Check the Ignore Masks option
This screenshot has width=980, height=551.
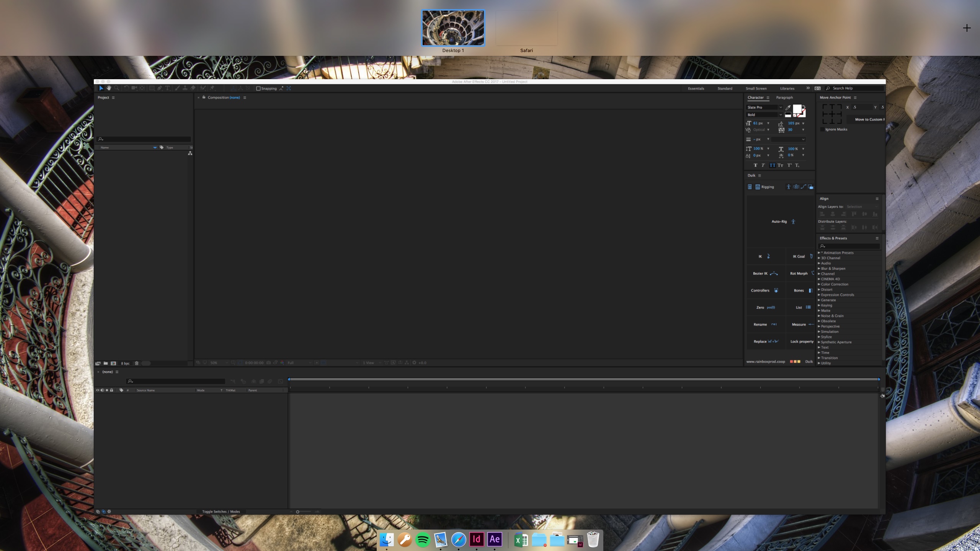tap(822, 129)
